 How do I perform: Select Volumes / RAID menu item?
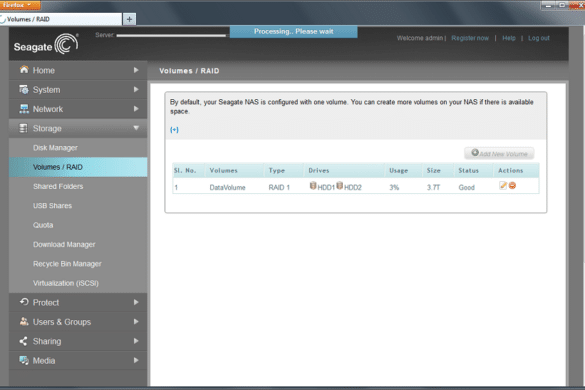click(78, 167)
